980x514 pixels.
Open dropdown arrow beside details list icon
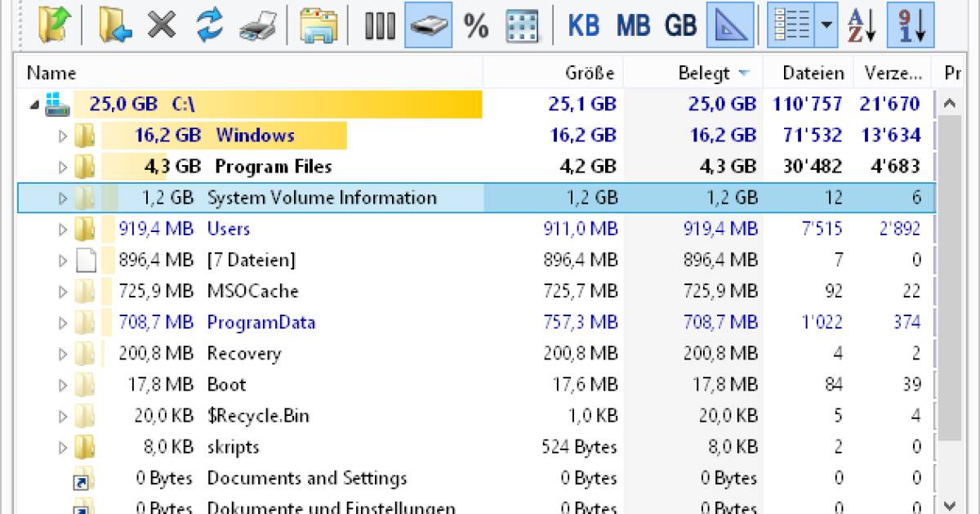click(x=827, y=26)
